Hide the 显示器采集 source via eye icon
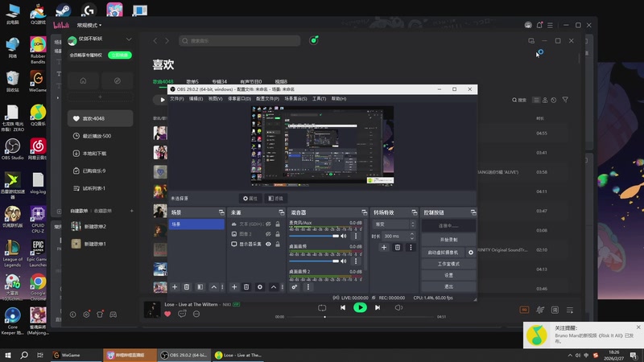Viewport: 644px width, 362px height. coord(268,245)
